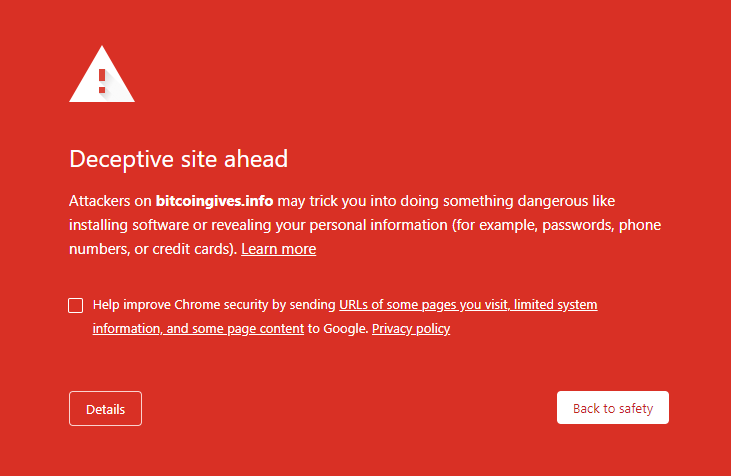Image resolution: width=731 pixels, height=476 pixels.
Task: Click 'information, and some page content' link text
Action: pyautogui.click(x=198, y=329)
